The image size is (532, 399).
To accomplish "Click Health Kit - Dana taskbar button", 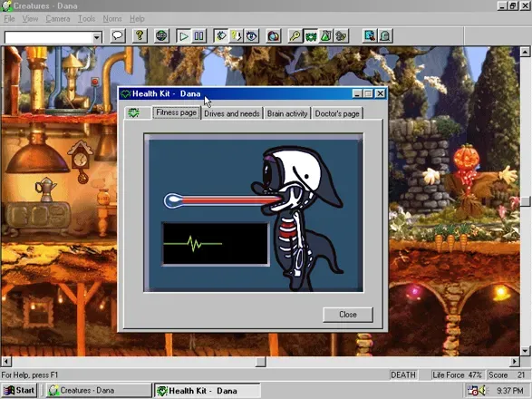I will pyautogui.click(x=208, y=391).
